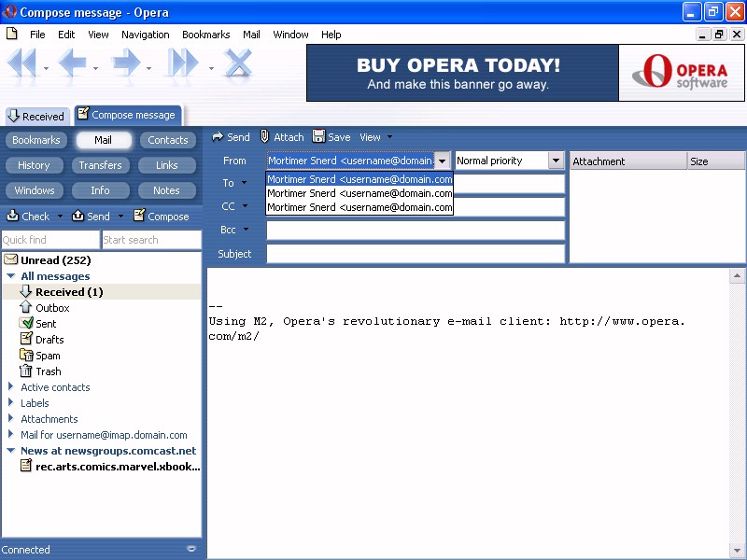The width and height of the screenshot is (747, 560).
Task: Select the Compose message tab
Action: point(128,115)
